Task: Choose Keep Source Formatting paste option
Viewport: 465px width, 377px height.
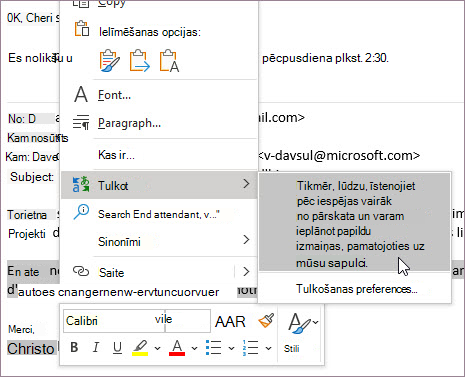Action: pyautogui.click(x=109, y=61)
